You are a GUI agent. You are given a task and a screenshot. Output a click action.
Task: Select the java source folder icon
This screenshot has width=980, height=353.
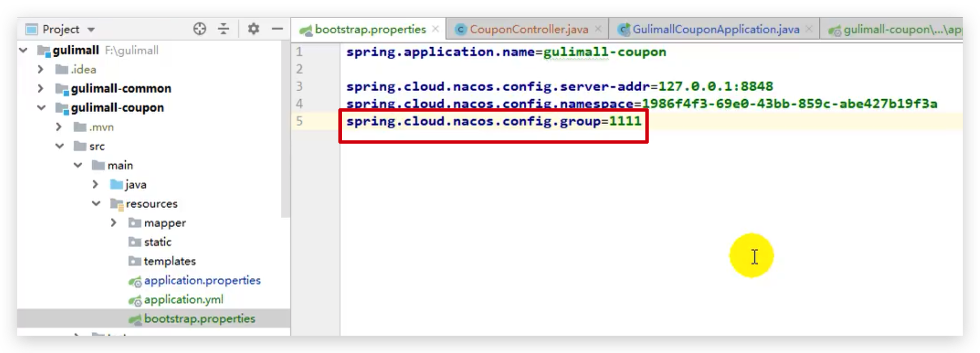117,184
